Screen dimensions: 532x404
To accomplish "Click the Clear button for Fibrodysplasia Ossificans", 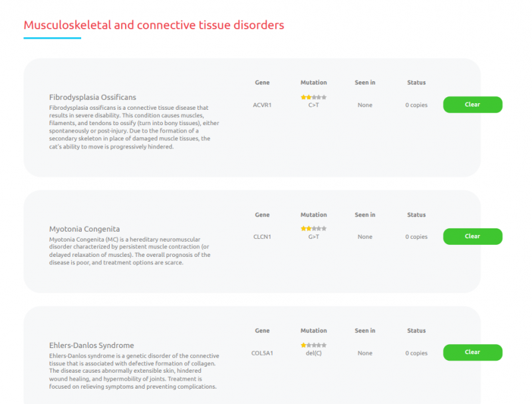I will 472,104.
